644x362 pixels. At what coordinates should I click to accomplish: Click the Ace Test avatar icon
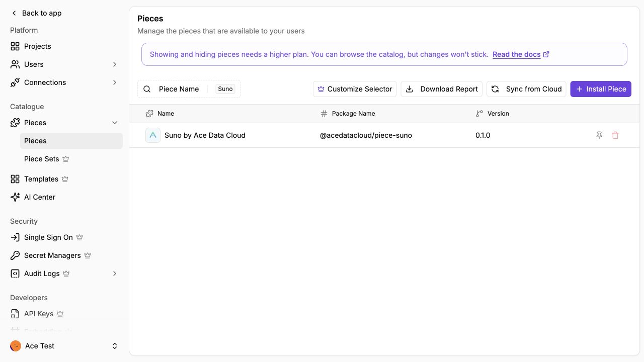click(16, 346)
